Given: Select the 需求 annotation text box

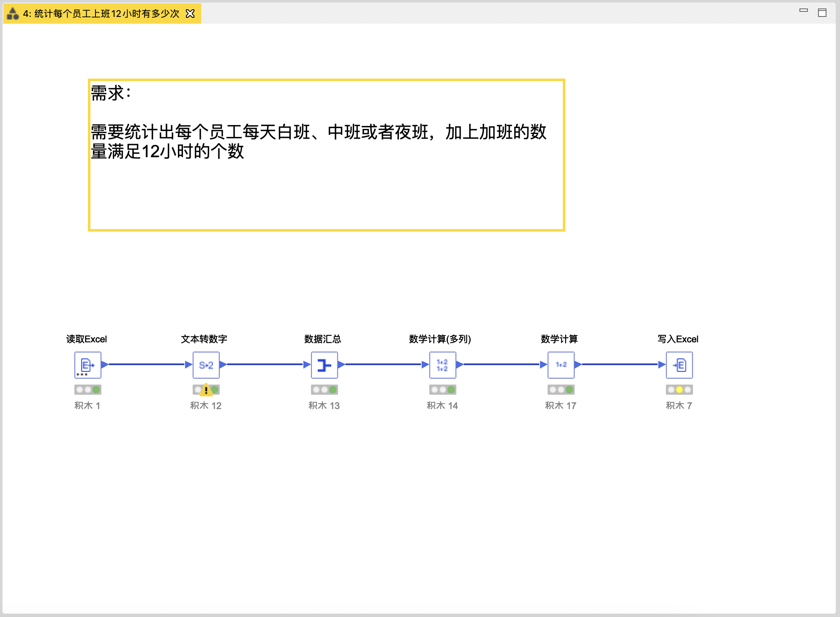Looking at the screenshot, I should pos(326,155).
